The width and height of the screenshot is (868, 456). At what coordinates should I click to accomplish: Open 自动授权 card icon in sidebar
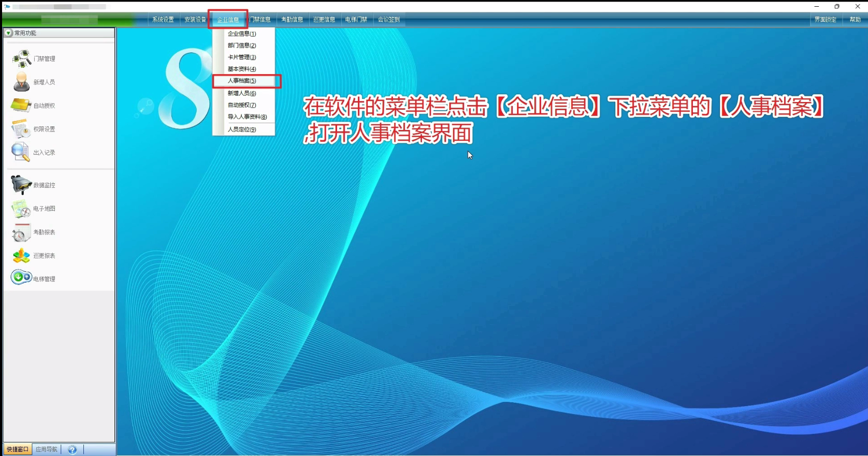point(21,106)
